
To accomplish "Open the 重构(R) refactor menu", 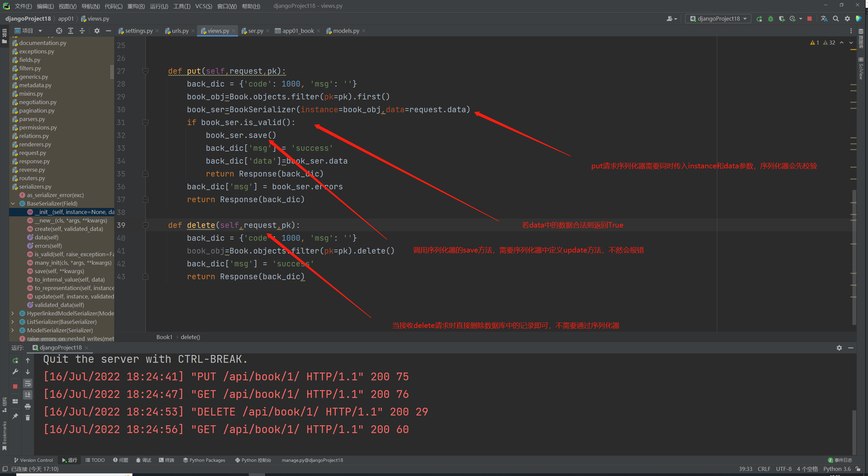I will (x=136, y=6).
